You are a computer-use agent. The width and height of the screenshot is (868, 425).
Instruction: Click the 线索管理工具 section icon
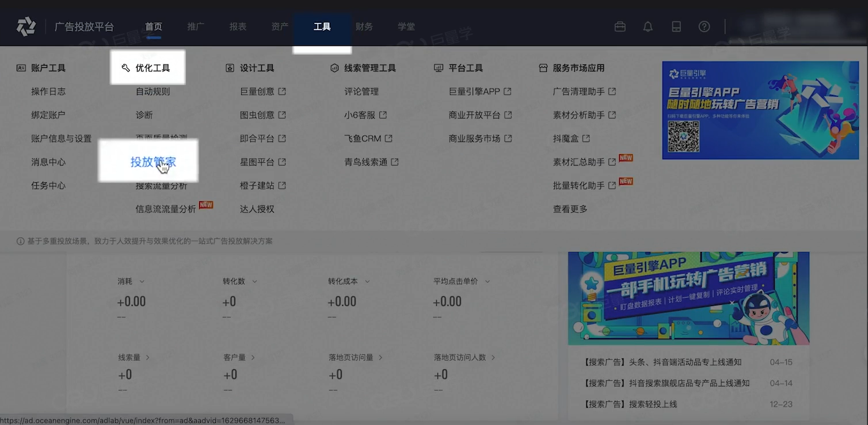click(x=334, y=68)
